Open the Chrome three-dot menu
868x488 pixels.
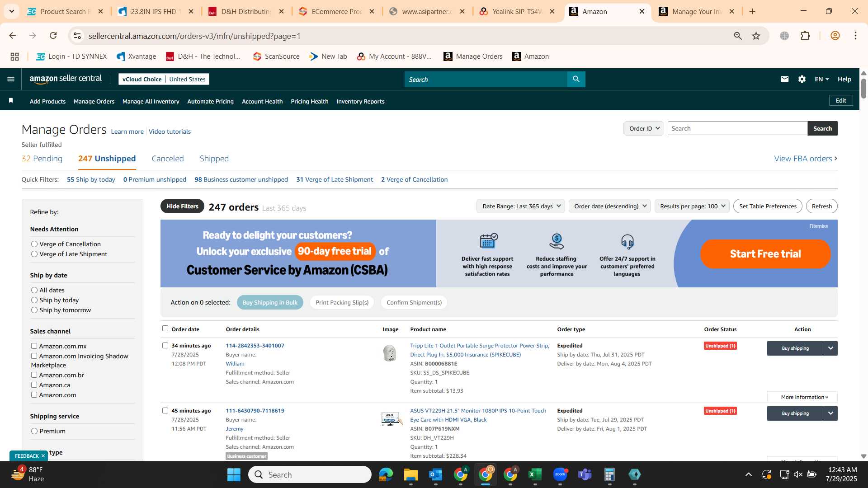pos(855,36)
